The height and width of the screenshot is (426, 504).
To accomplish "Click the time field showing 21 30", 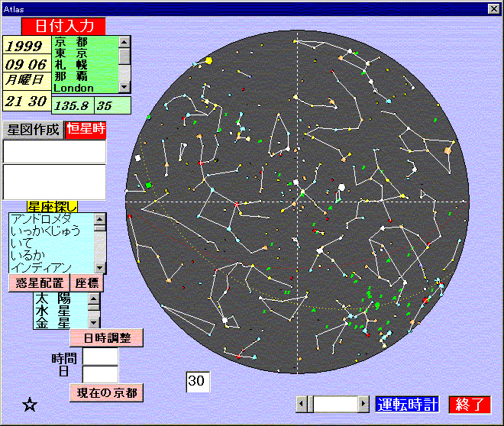I will (x=27, y=101).
